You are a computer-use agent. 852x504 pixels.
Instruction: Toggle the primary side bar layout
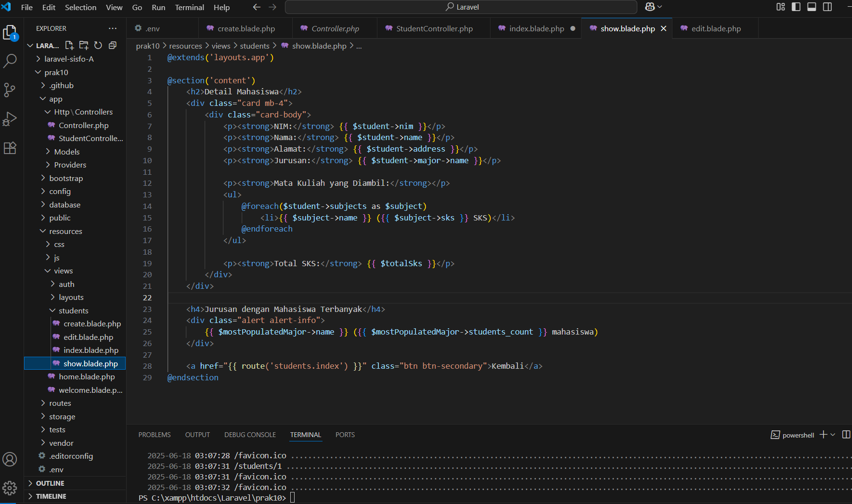click(x=796, y=7)
